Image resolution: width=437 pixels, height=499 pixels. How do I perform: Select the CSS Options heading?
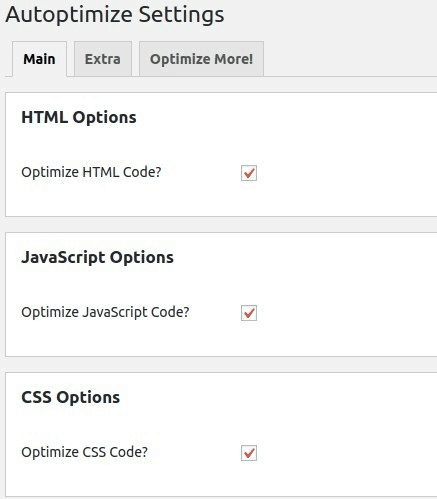pos(70,397)
